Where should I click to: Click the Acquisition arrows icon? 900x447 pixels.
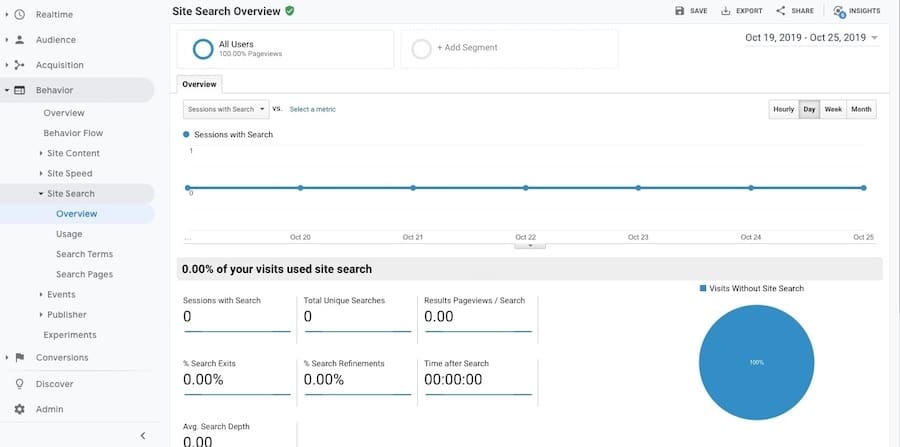coord(19,65)
